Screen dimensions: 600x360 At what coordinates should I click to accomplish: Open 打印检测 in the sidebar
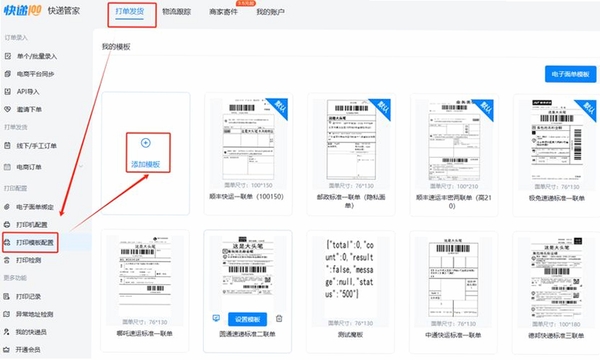[28, 260]
